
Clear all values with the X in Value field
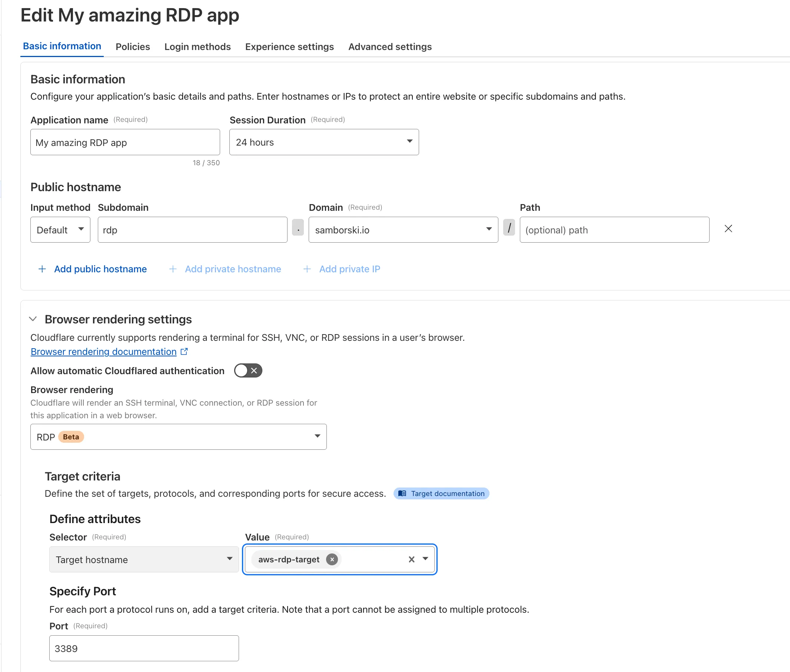412,559
